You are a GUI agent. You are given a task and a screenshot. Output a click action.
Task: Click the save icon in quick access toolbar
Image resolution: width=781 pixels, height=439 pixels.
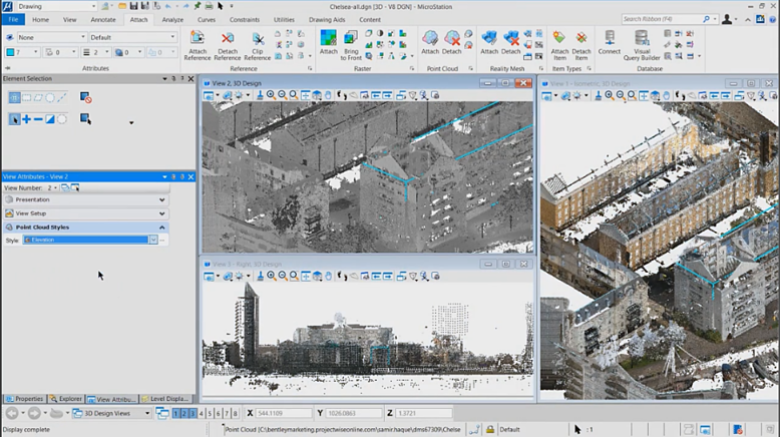pyautogui.click(x=133, y=6)
